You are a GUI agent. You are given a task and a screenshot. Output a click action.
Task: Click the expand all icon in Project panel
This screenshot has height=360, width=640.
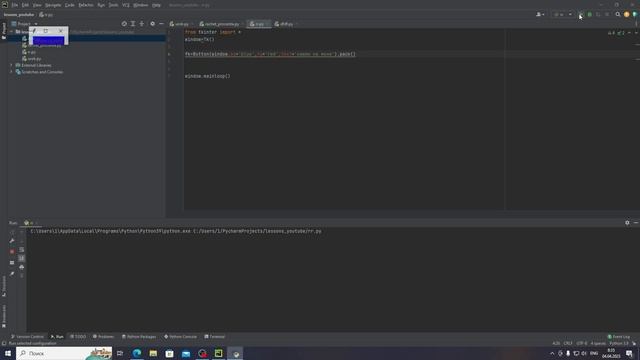pyautogui.click(x=133, y=24)
